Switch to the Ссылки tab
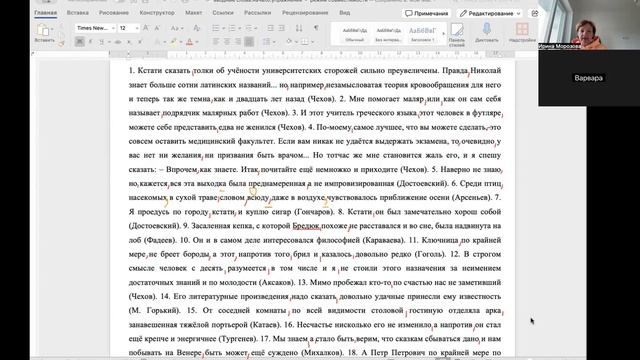 pos(223,13)
